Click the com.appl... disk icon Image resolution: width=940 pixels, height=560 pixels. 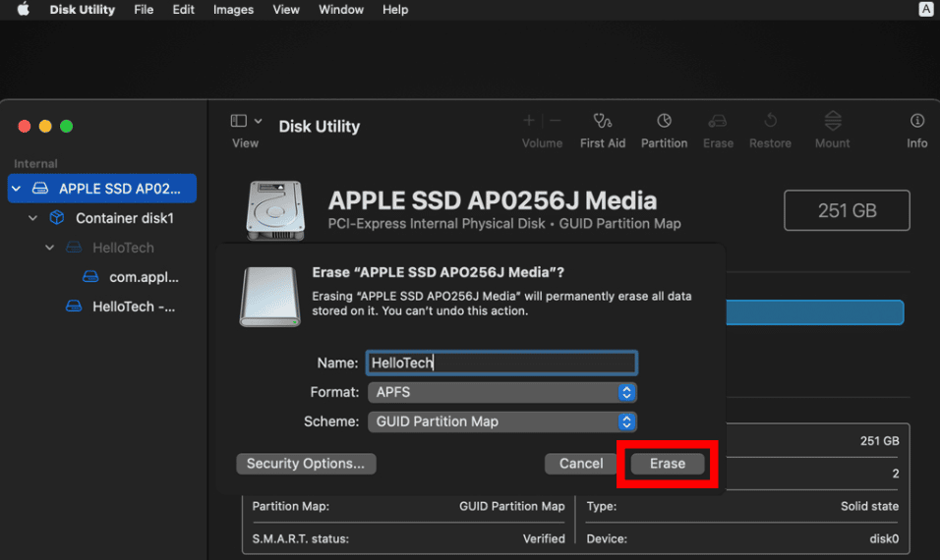tap(90, 276)
